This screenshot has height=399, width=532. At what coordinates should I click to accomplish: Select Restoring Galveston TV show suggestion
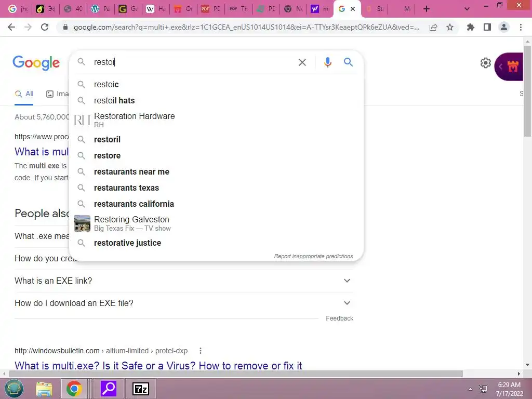(x=216, y=223)
